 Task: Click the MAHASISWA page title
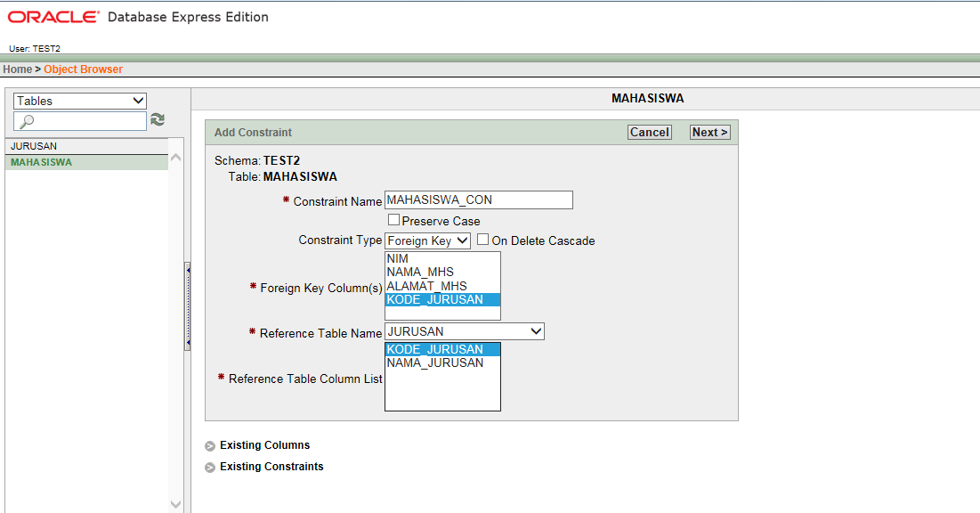click(x=647, y=98)
